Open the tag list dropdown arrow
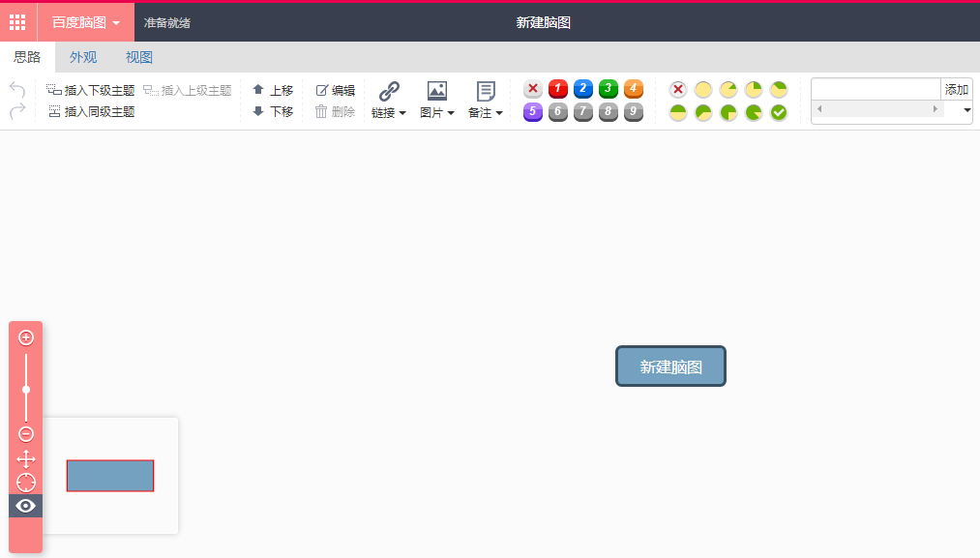Image resolution: width=980 pixels, height=558 pixels. pos(966,110)
